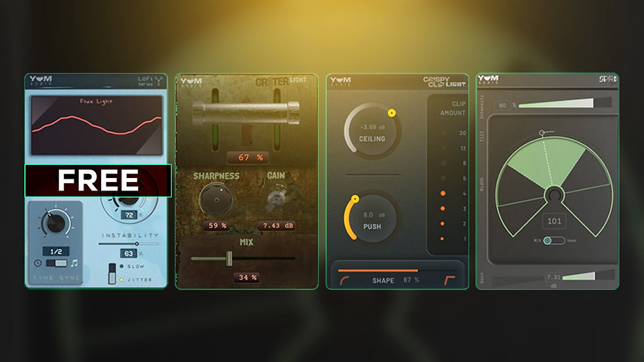Click the music note icon in Time Sync

click(x=74, y=263)
